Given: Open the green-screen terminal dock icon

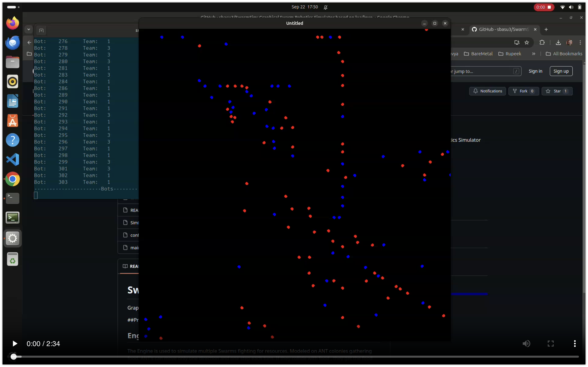Looking at the screenshot, I should [x=12, y=218].
